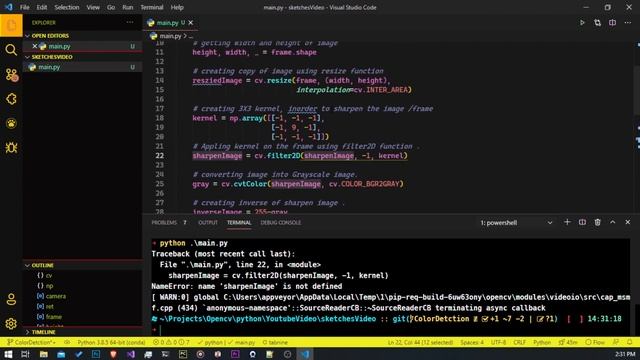This screenshot has height=360, width=640.
Task: Click the breadcrumb arrow after main.py
Action: [x=185, y=36]
